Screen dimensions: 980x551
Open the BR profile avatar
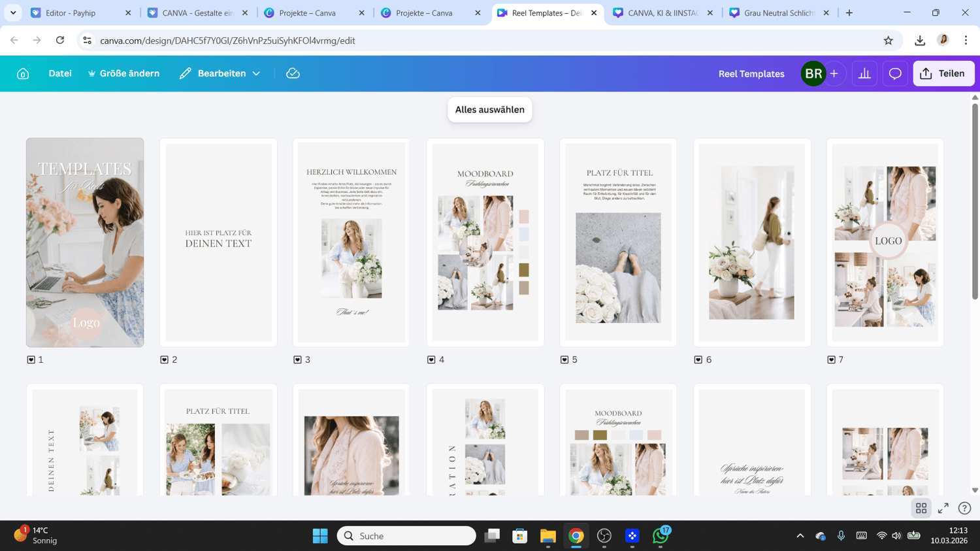[813, 74]
